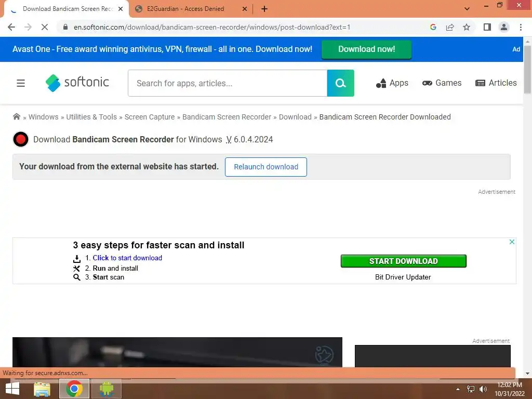The height and width of the screenshot is (399, 532).
Task: Click the volume speaker tray icon
Action: pos(483,389)
